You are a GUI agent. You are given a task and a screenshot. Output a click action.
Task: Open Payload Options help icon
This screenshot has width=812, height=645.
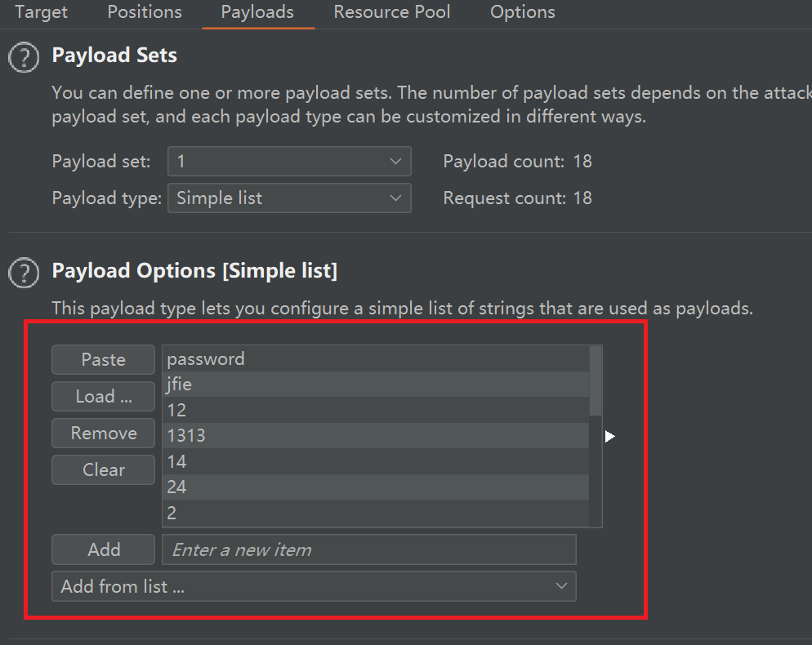[25, 273]
